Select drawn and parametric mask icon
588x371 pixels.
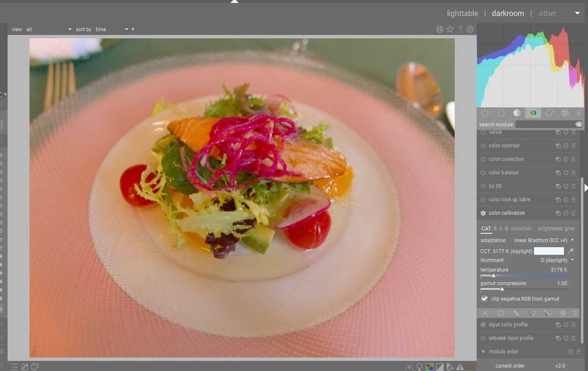coord(548,313)
